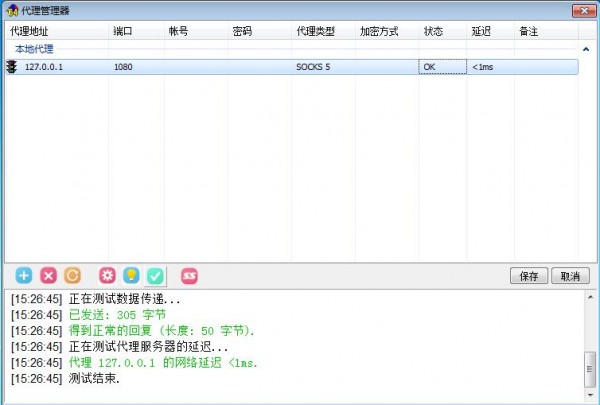Click the 代理类型 column header
The width and height of the screenshot is (600, 405).
tap(323, 31)
